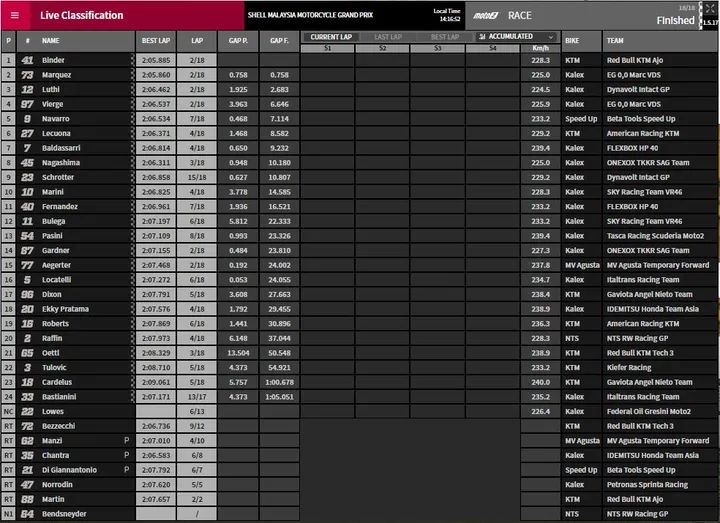Select rider Raffin in the list

pyautogui.click(x=52, y=338)
